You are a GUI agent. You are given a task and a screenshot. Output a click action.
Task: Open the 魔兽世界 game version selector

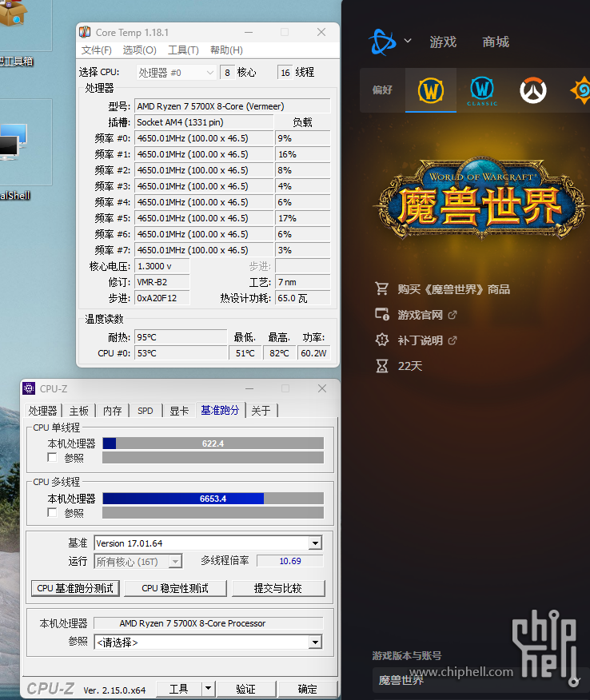[x=481, y=680]
